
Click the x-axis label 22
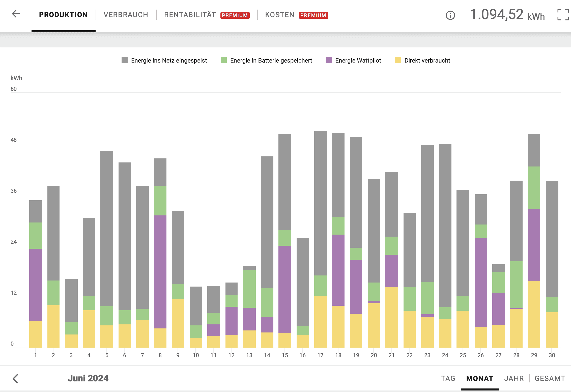(409, 355)
